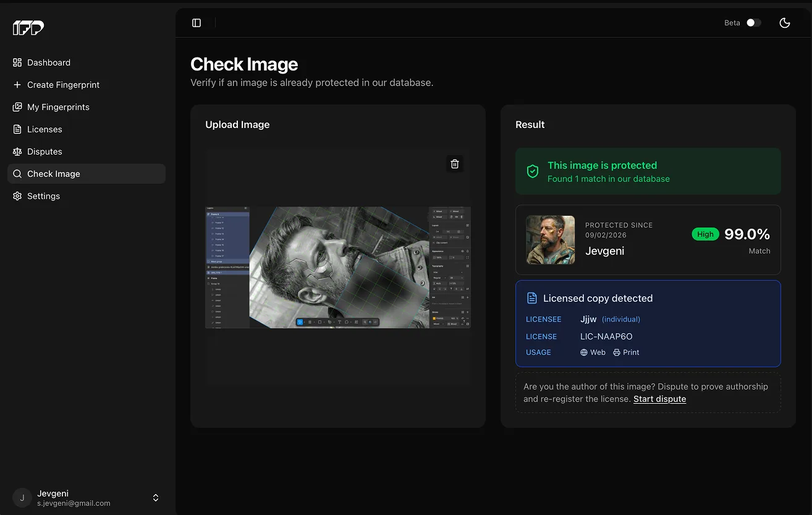Open Settings from the sidebar
The image size is (812, 515).
87,196
